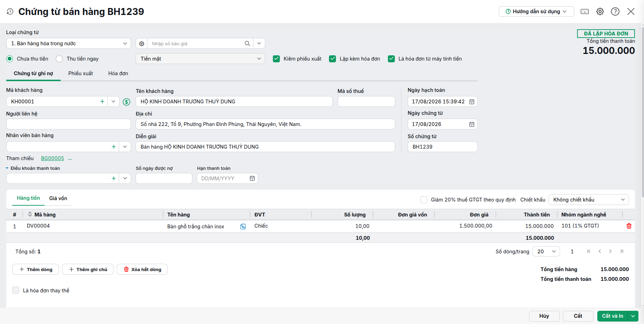Go to previous page of rows
Viewport: 644px width, 324px height.
point(600,251)
